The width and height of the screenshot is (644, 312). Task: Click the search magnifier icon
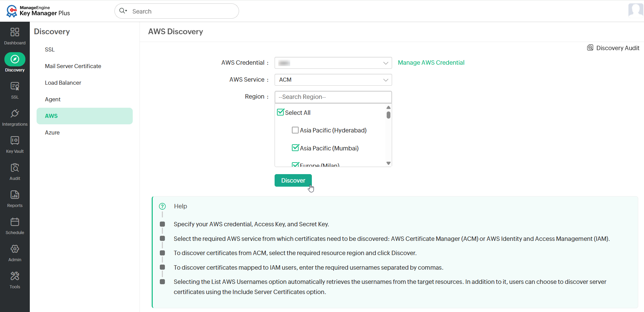pos(123,11)
